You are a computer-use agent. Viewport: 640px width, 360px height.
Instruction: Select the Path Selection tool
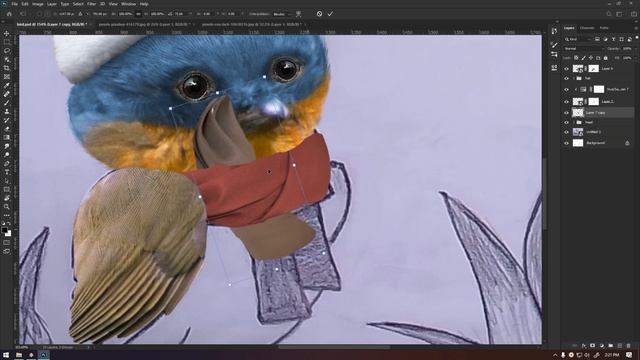click(7, 181)
